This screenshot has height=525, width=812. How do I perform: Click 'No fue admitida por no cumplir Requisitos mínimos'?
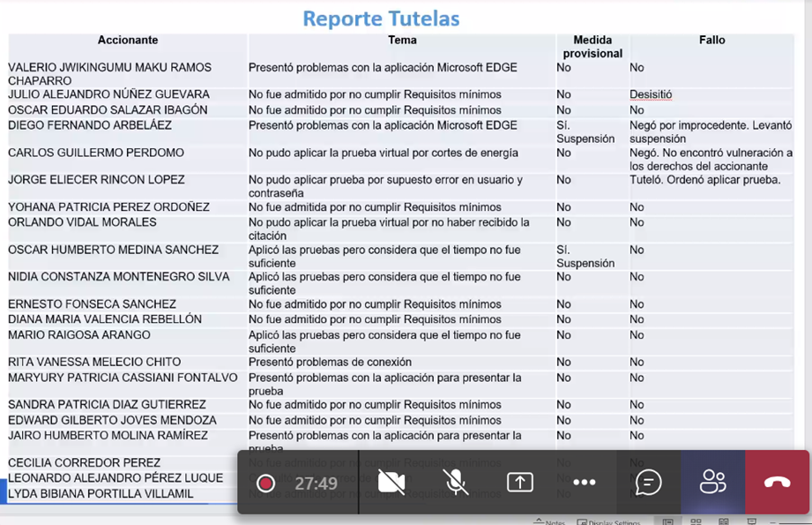click(x=375, y=207)
